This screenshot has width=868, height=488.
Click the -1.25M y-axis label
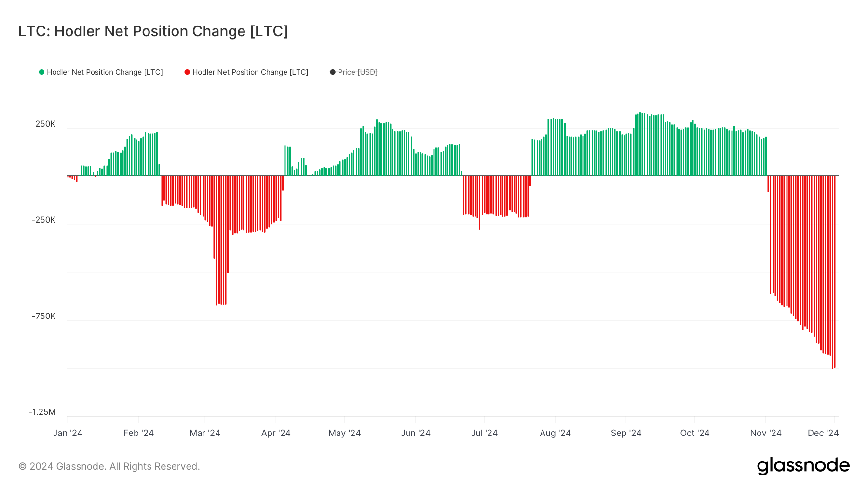click(42, 412)
